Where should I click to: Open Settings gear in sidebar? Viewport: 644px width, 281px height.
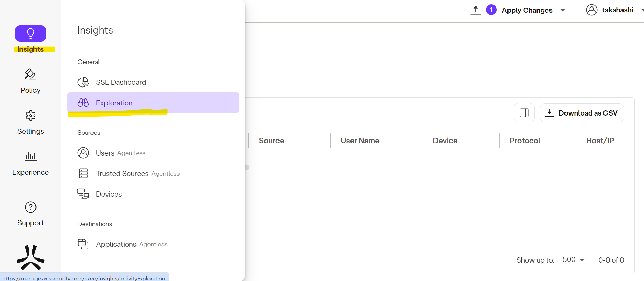[x=30, y=122]
